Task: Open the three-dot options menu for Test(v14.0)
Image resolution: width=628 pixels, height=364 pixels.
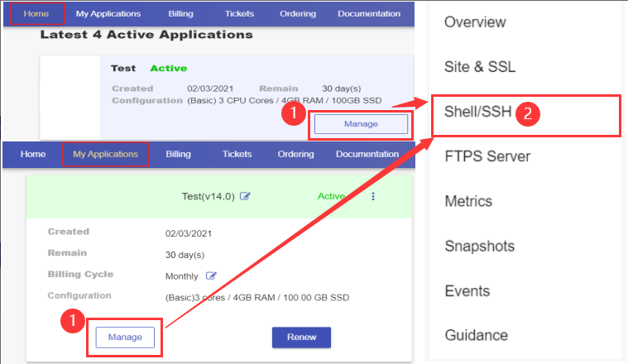Action: pyautogui.click(x=373, y=196)
